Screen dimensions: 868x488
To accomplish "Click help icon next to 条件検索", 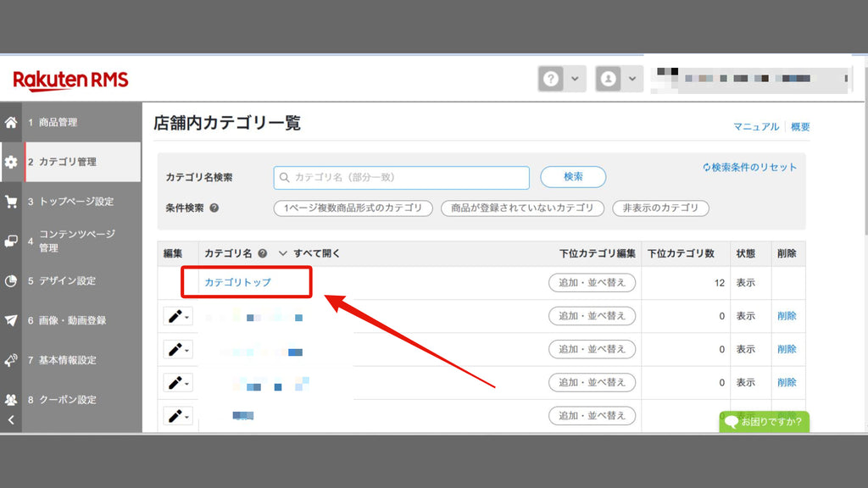I will point(214,208).
